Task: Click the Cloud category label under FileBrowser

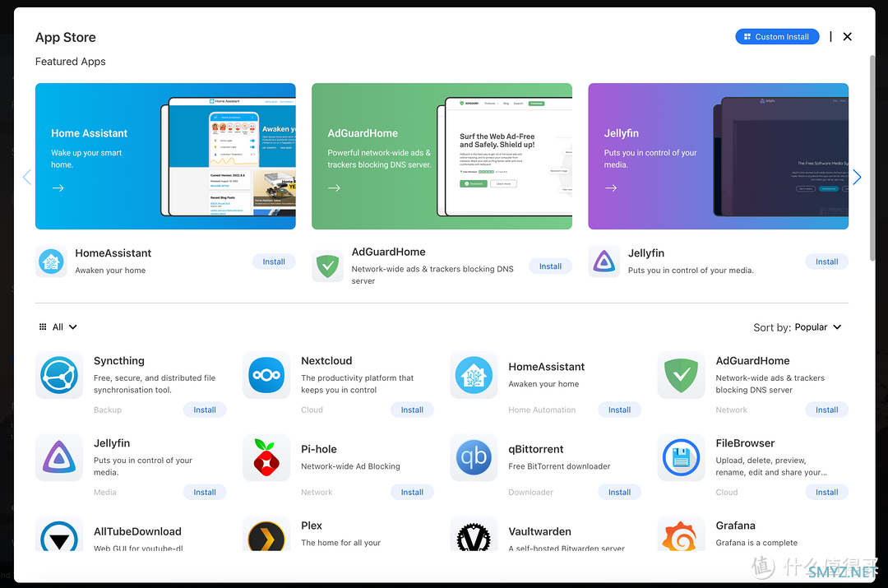Action: (727, 493)
